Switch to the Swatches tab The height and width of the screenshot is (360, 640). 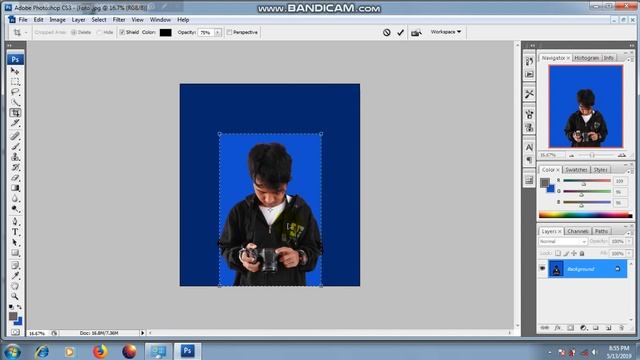click(576, 169)
